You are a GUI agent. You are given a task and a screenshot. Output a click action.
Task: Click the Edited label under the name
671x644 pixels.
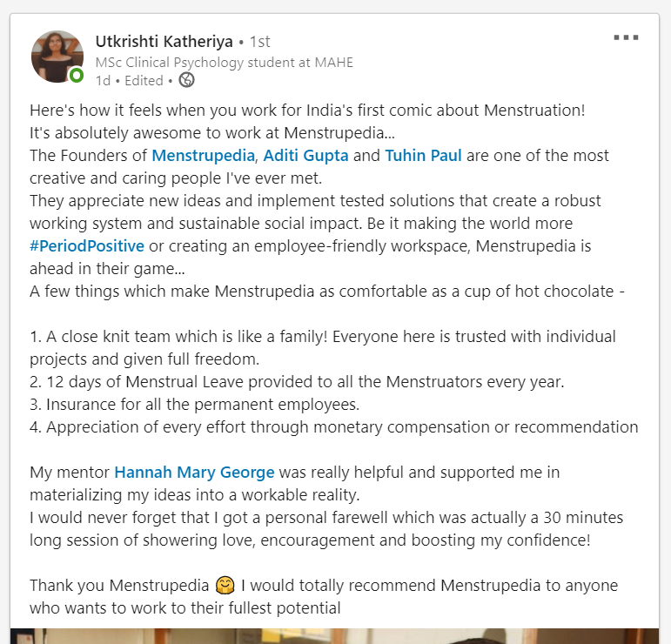[144, 80]
